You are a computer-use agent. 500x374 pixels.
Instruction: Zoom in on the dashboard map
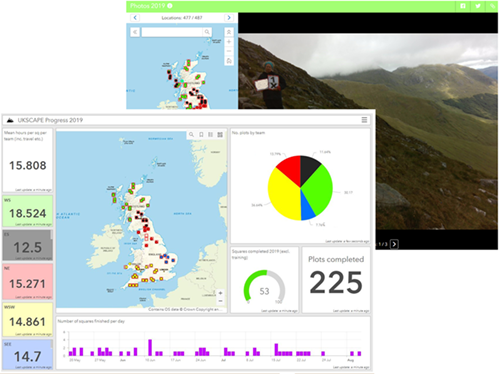click(x=220, y=293)
